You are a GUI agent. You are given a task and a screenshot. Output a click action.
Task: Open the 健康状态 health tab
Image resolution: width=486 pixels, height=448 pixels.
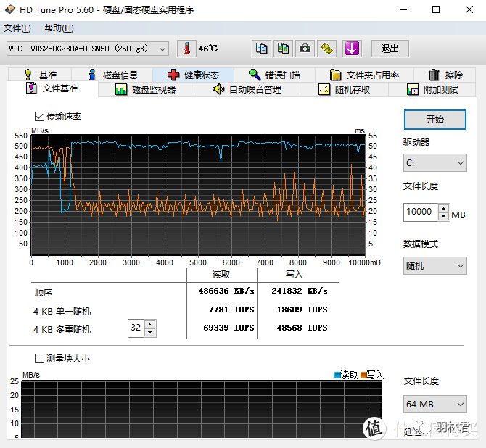pos(193,75)
